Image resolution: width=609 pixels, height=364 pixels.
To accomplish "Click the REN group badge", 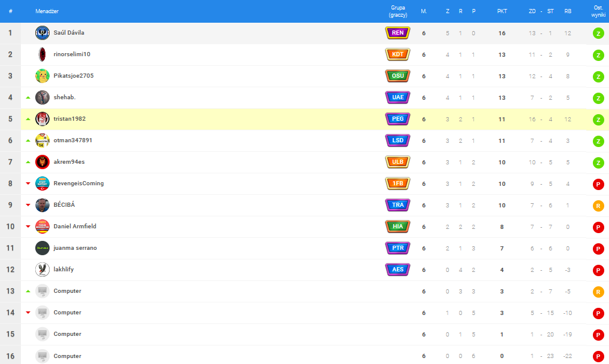I will click(397, 33).
